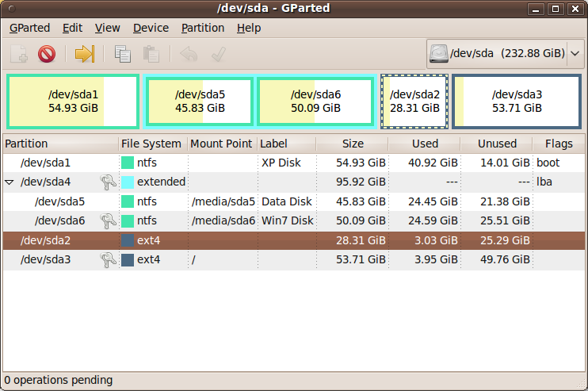Click the Paste partition toolbar icon

pyautogui.click(x=151, y=54)
